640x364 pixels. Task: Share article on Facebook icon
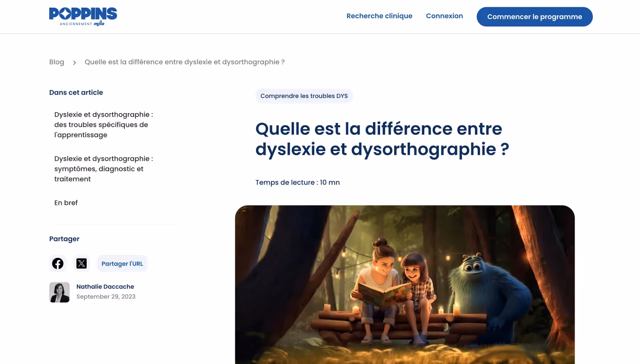tap(58, 263)
